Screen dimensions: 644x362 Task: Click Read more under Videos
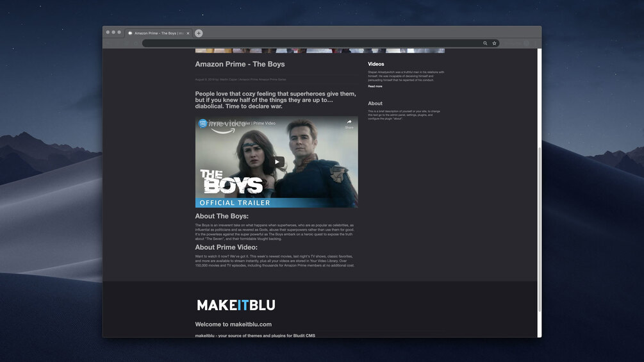click(375, 86)
